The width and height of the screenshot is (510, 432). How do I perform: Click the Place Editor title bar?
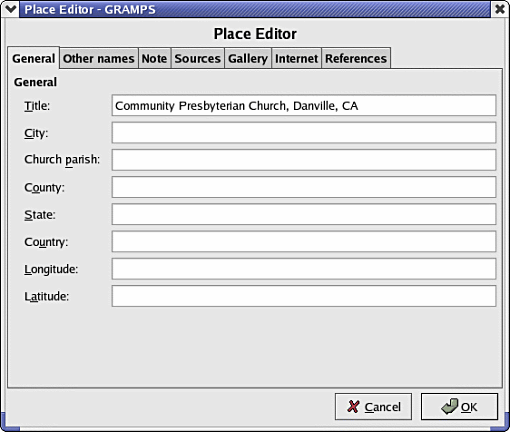255,9
